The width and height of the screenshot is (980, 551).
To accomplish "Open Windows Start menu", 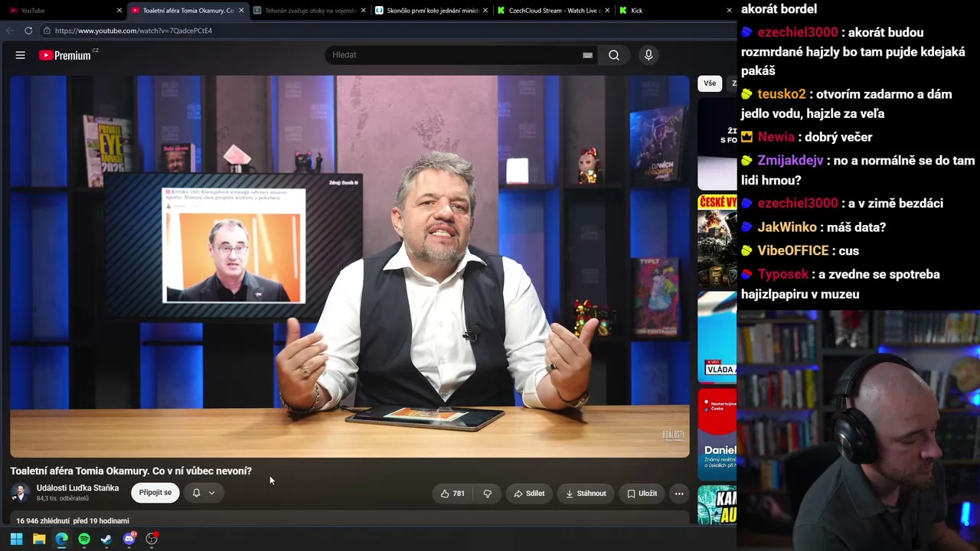I will (16, 539).
